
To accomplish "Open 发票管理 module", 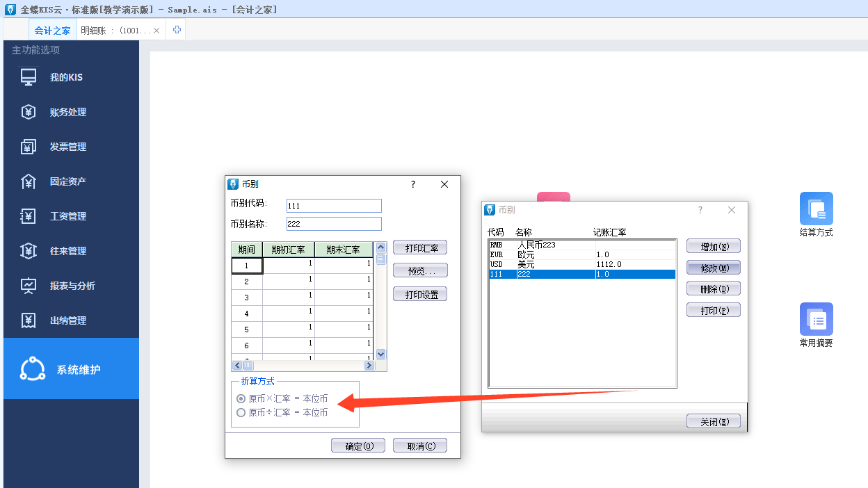I will pyautogui.click(x=67, y=147).
